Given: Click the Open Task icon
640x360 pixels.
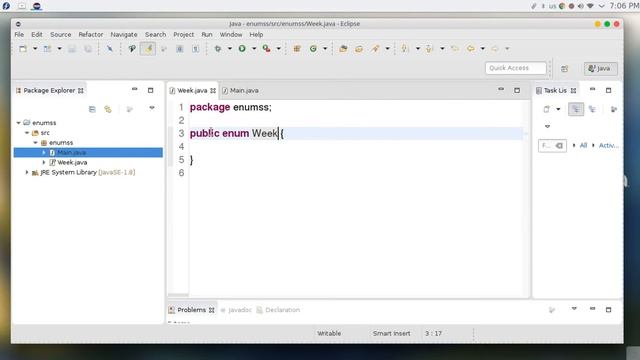Looking at the screenshot, I should (359, 49).
